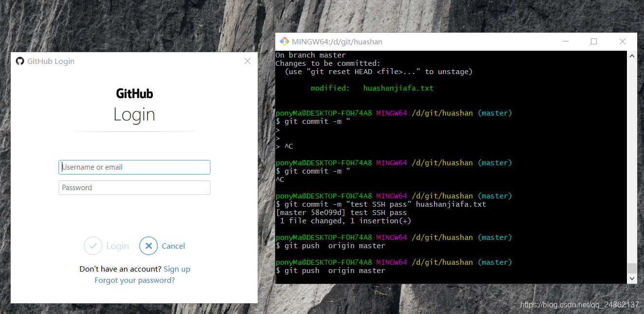Click the terminal scrollbar down arrow

(632, 278)
